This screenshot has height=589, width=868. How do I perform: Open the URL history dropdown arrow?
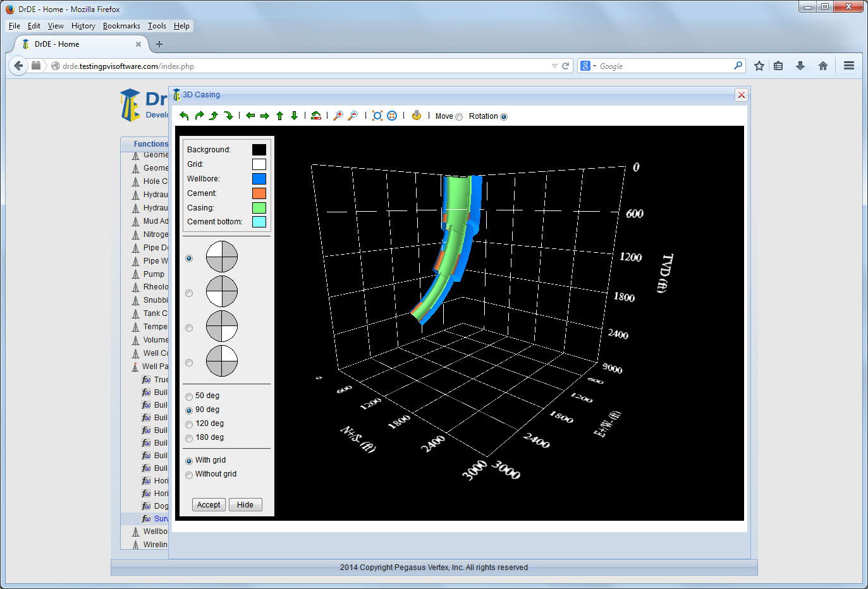click(x=554, y=66)
